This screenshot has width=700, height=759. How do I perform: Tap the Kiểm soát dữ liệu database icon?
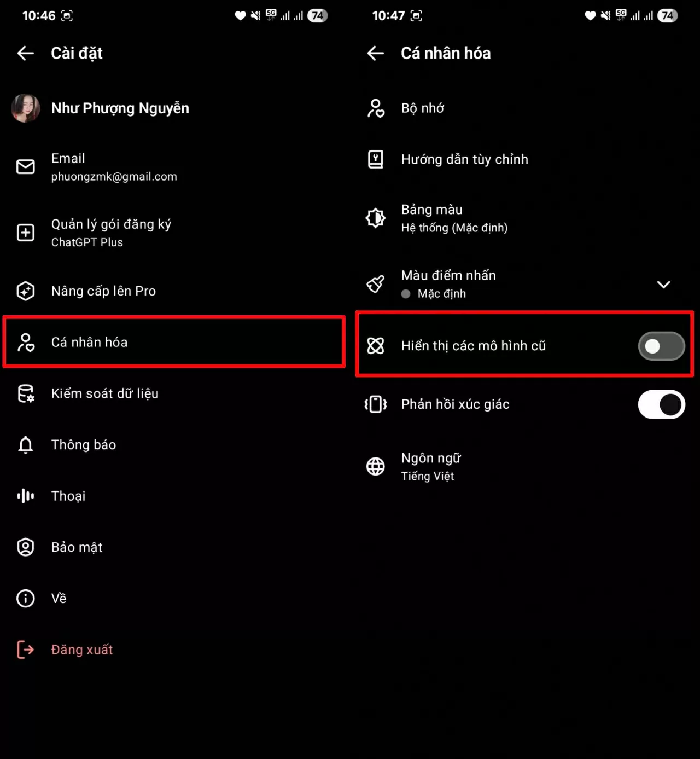[26, 393]
